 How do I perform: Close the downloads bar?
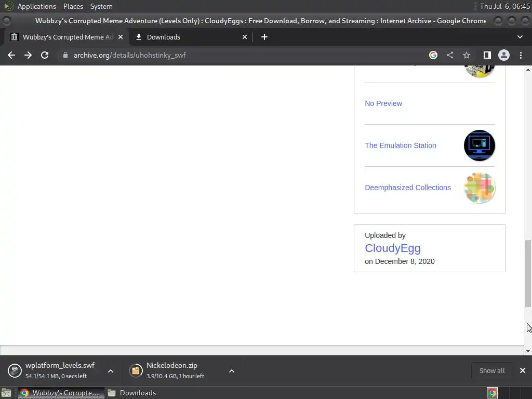click(x=523, y=370)
